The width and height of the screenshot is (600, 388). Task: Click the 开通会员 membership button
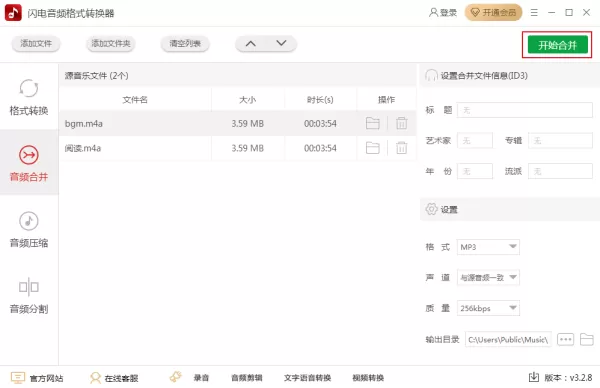click(x=493, y=13)
